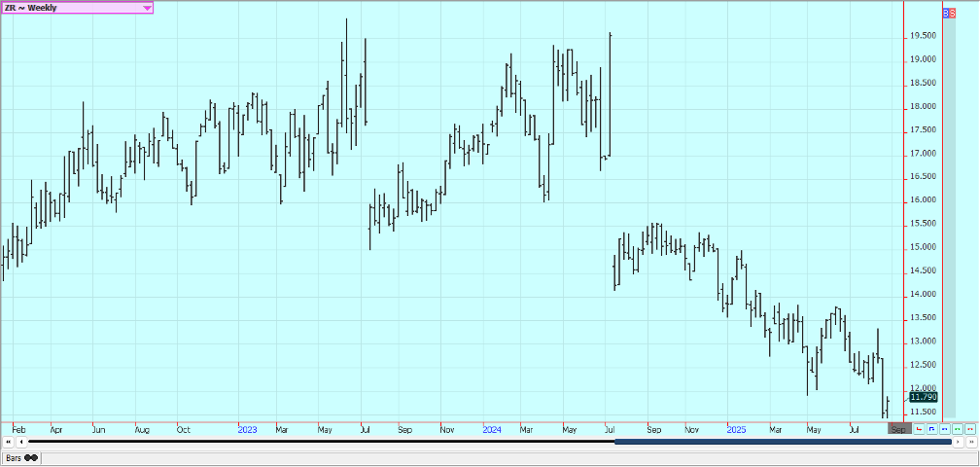Click the 16.000 price axis label
This screenshot has width=980, height=467.
923,200
